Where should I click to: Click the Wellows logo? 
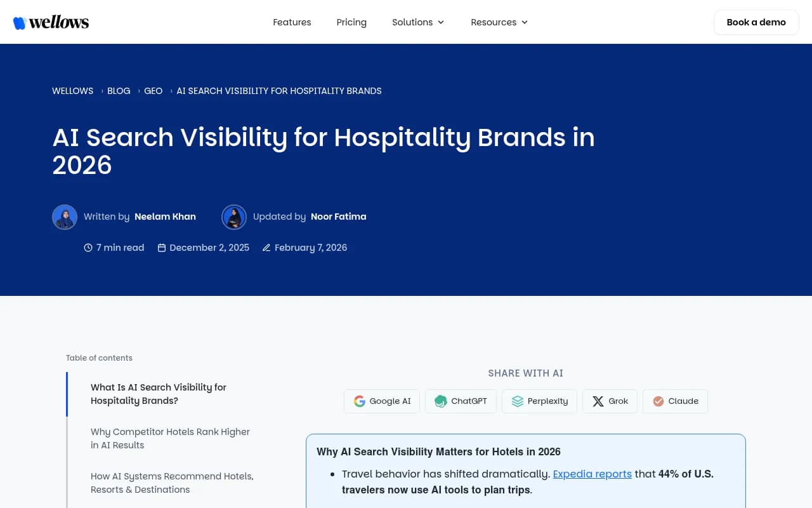click(51, 22)
